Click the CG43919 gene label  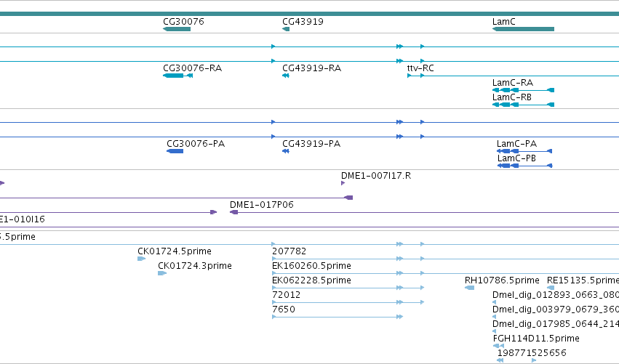click(x=303, y=22)
